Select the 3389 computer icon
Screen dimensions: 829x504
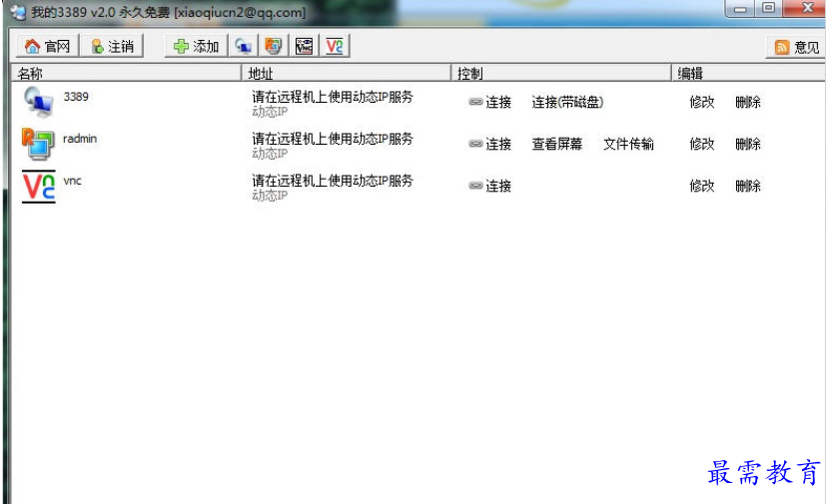(38, 102)
